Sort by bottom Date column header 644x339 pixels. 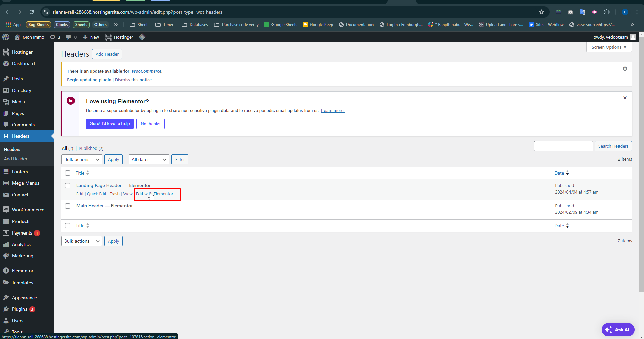click(x=562, y=226)
